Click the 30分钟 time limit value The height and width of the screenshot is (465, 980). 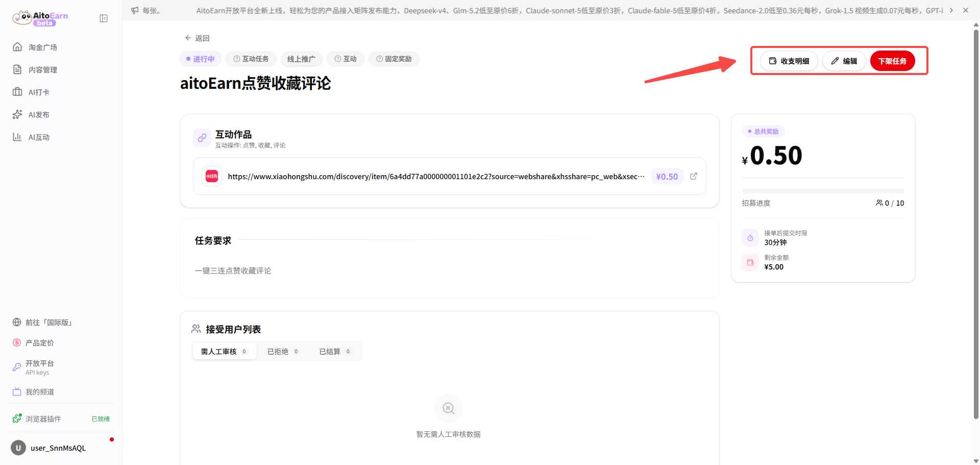pyautogui.click(x=775, y=242)
